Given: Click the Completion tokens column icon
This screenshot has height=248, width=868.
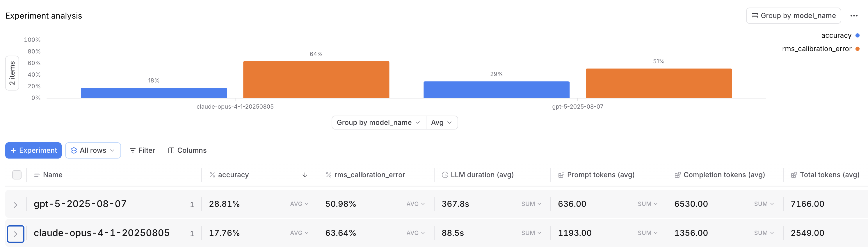Looking at the screenshot, I should pos(677,175).
